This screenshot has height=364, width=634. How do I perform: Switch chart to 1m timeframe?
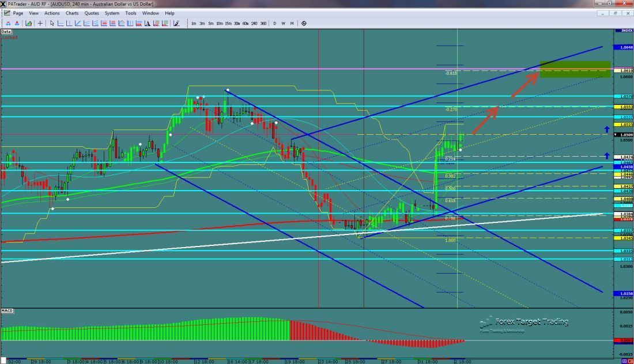pos(194,24)
